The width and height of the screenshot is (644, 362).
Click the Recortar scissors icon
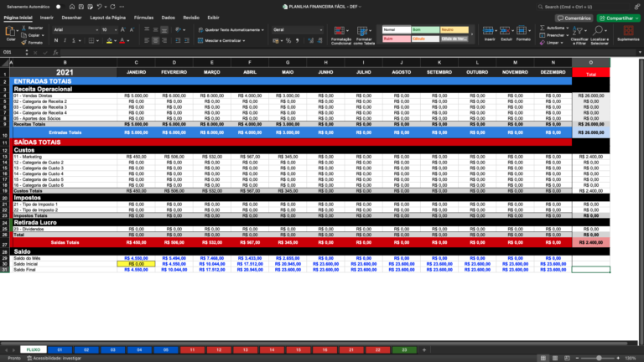pos(23,28)
